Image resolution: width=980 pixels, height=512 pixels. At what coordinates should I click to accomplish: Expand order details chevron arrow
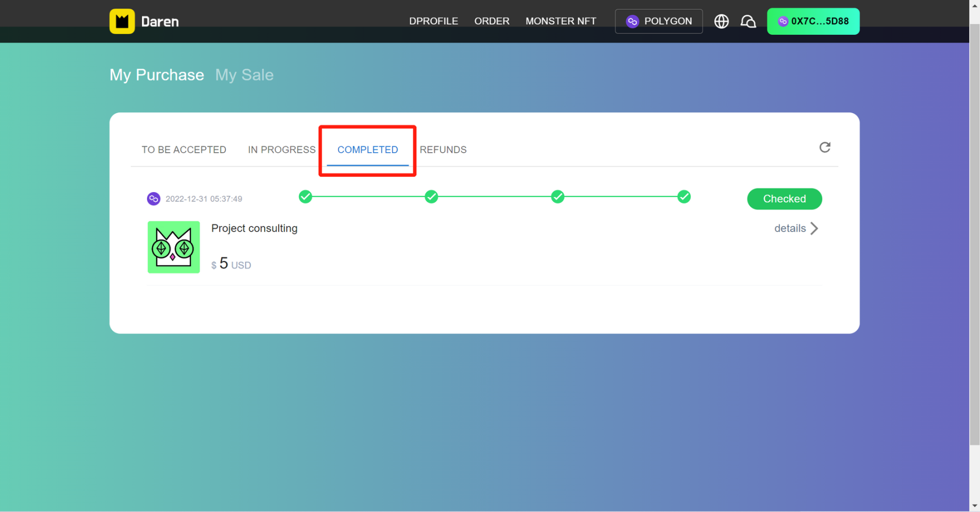[814, 229]
